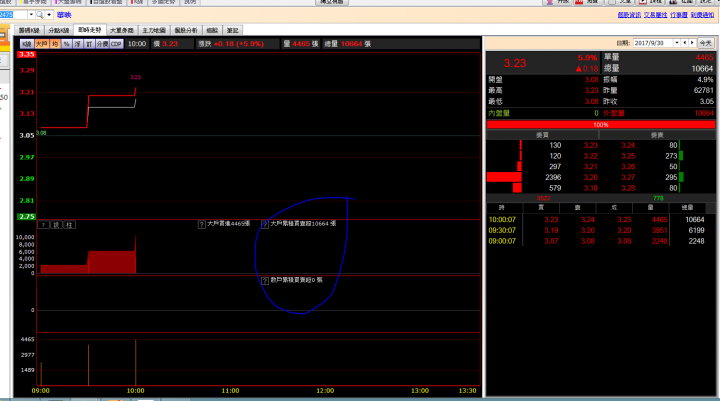Image resolution: width=720 pixels, height=401 pixels.
Task: Click the ? icon beside 大戶累積買賣超10664張
Action: [265, 225]
